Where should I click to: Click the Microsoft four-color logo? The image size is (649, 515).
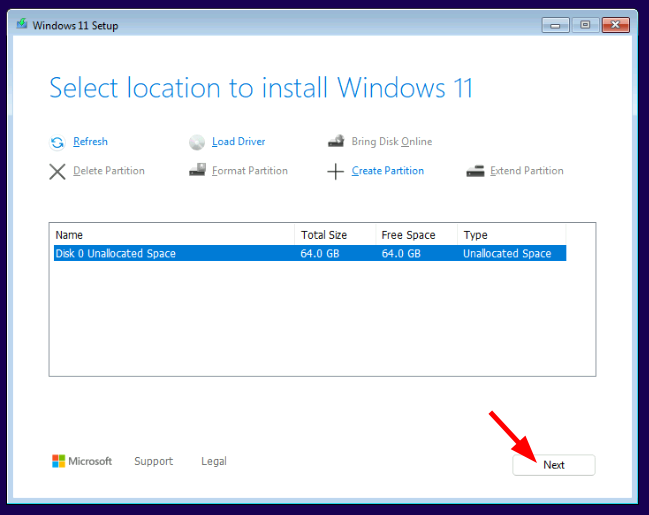[x=58, y=461]
